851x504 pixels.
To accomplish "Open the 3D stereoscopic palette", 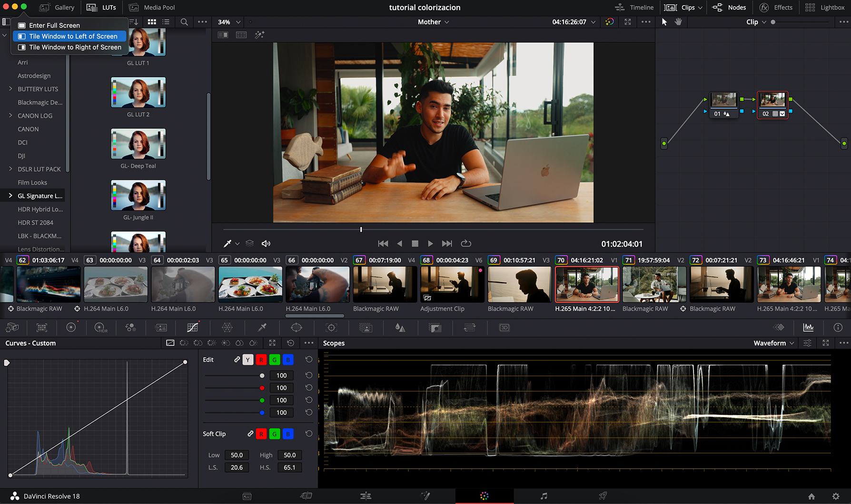I will tap(505, 327).
